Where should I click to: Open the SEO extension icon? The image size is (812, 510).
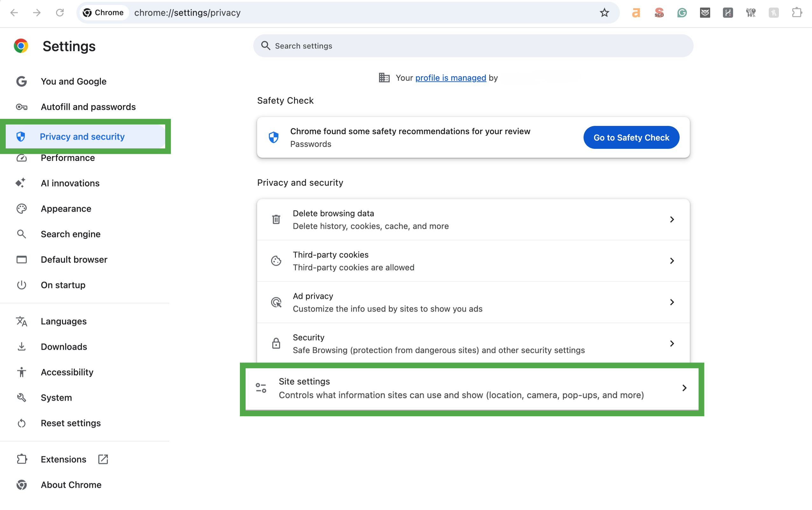coord(659,13)
